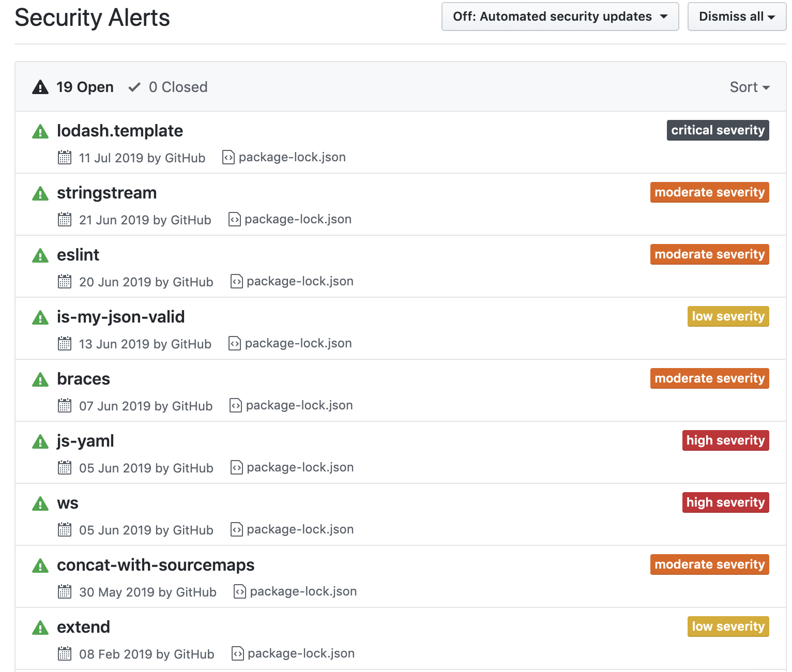The width and height of the screenshot is (792, 672).
Task: Open the Sort menu
Action: click(x=750, y=87)
